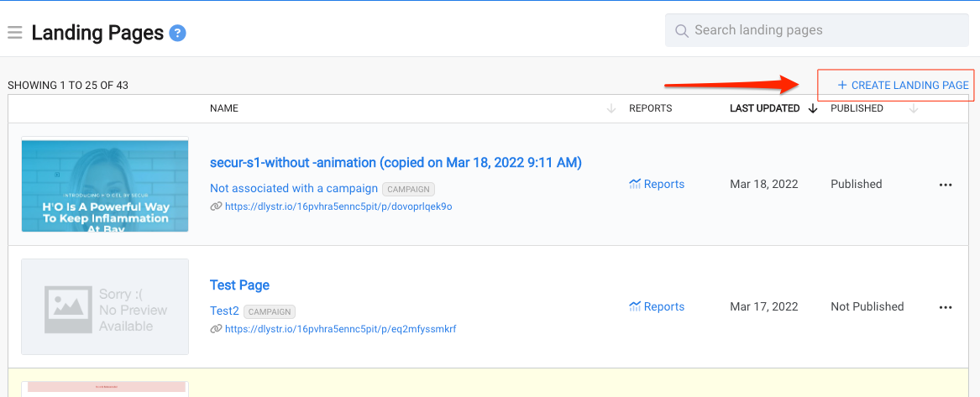Open more options for Test Page row
Screen dimensions: 980x397
tap(946, 307)
